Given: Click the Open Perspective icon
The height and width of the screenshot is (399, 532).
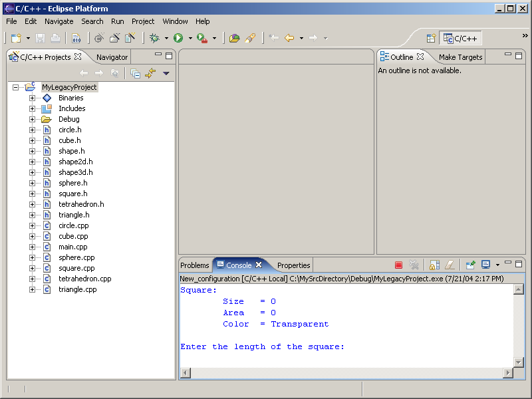Looking at the screenshot, I should coord(431,39).
